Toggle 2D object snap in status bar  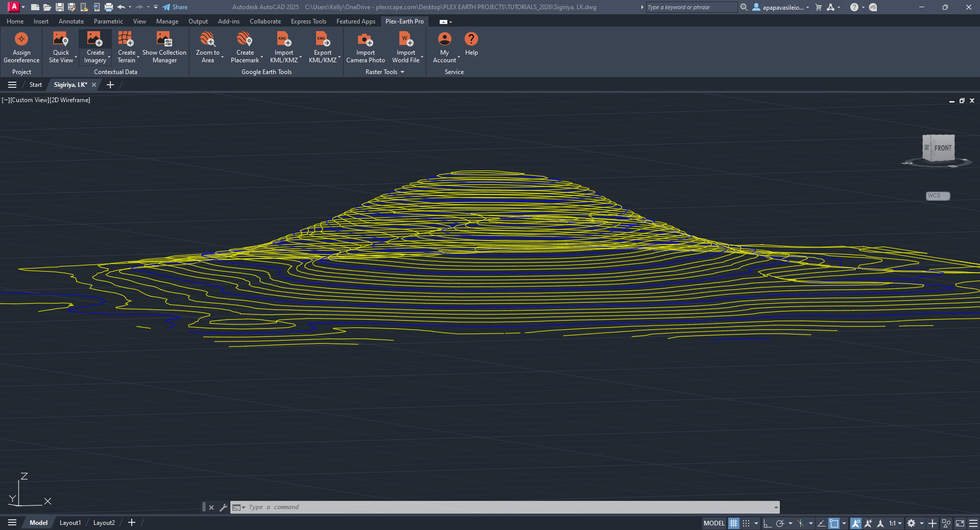pos(834,523)
